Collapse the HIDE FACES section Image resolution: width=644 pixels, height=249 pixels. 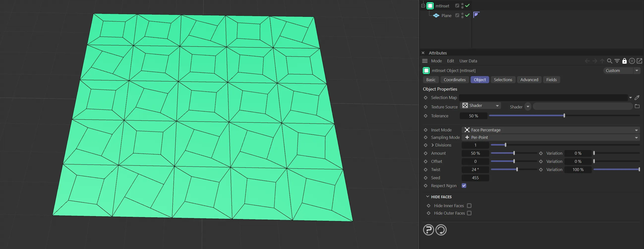pyautogui.click(x=428, y=197)
